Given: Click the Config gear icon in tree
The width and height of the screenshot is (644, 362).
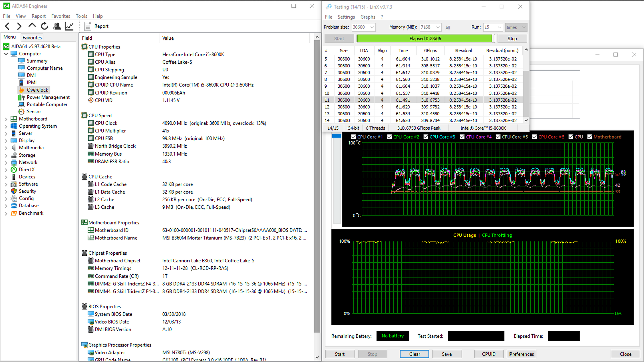Looking at the screenshot, I should pos(14,198).
